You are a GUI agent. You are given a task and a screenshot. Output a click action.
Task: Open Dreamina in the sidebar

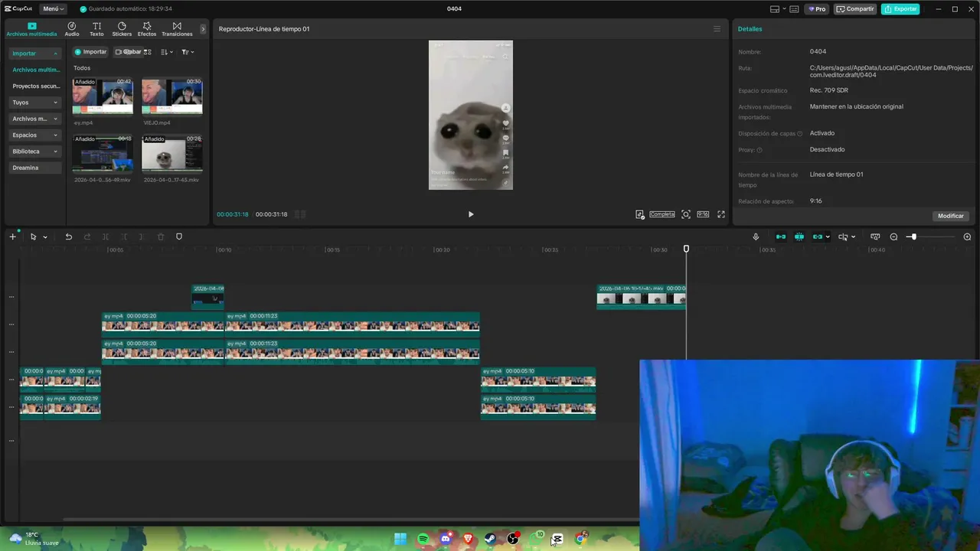tap(35, 168)
